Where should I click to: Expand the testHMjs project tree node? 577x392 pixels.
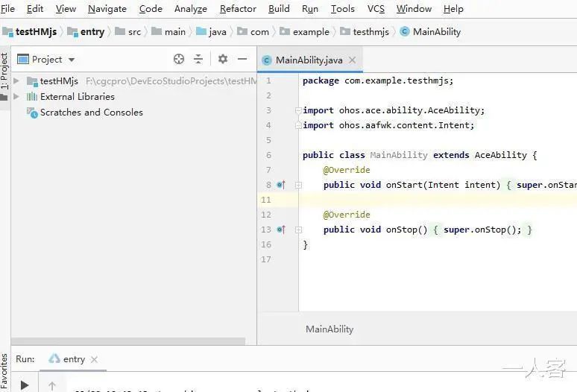click(16, 80)
